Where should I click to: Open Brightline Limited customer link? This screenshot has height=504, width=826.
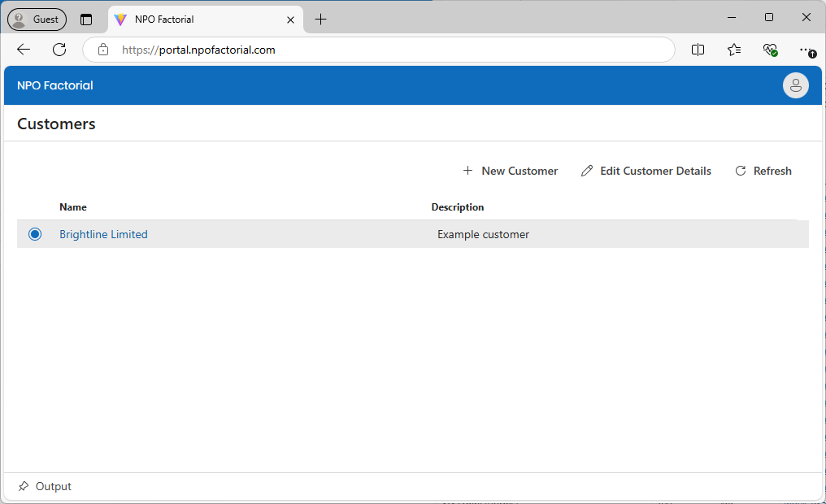click(103, 234)
